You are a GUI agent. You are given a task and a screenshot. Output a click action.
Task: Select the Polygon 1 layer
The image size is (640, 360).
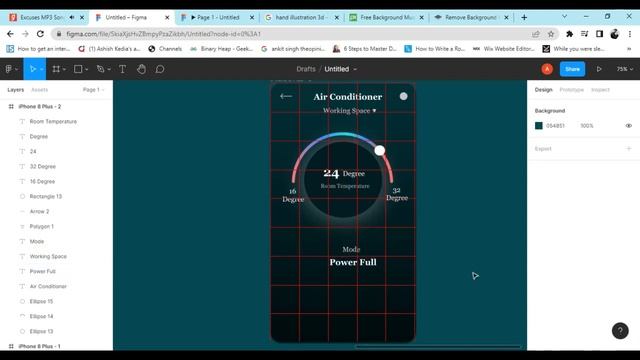click(x=42, y=227)
